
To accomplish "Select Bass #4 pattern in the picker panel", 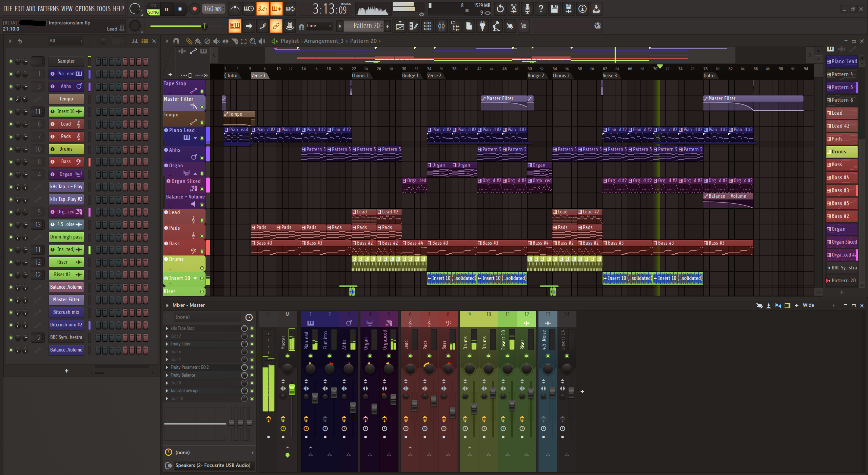I will 842,177.
